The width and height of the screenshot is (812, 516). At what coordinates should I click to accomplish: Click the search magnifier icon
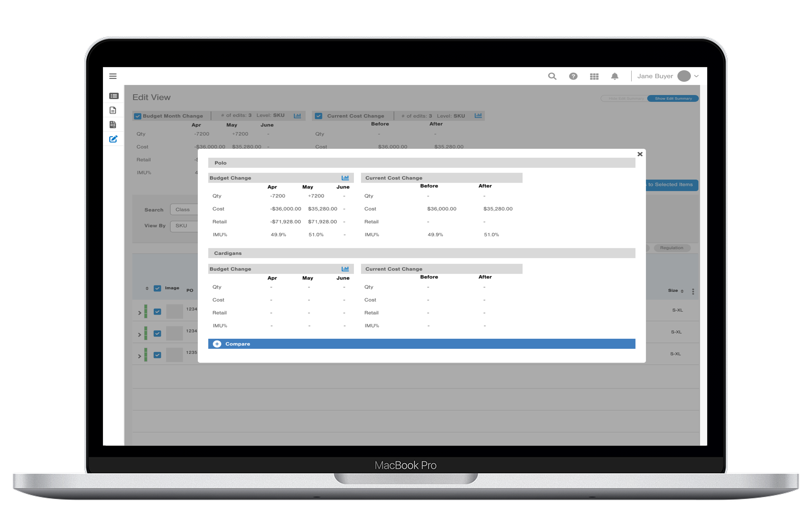(x=552, y=76)
